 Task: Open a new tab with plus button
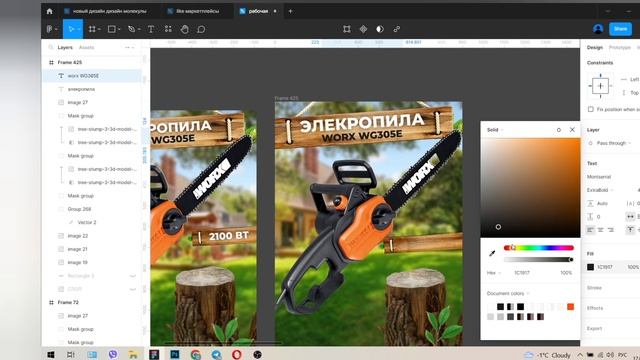tap(290, 11)
